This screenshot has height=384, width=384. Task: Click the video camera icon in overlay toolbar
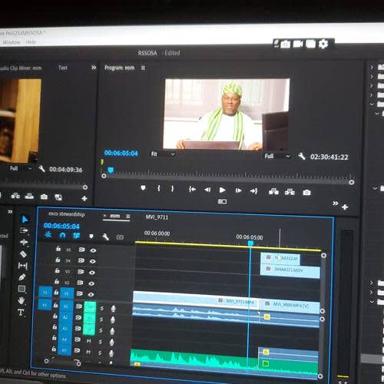pyautogui.click(x=298, y=44)
